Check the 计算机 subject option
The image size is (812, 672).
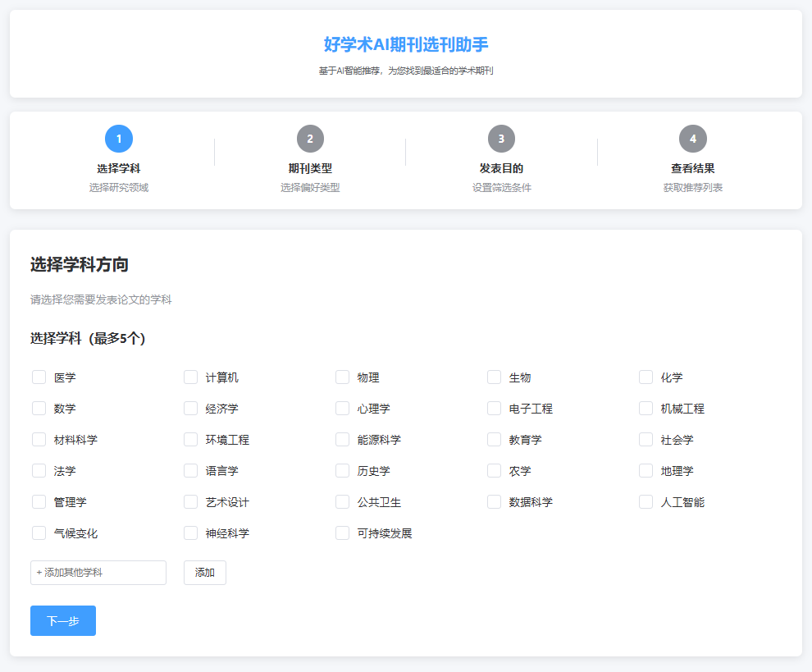190,377
